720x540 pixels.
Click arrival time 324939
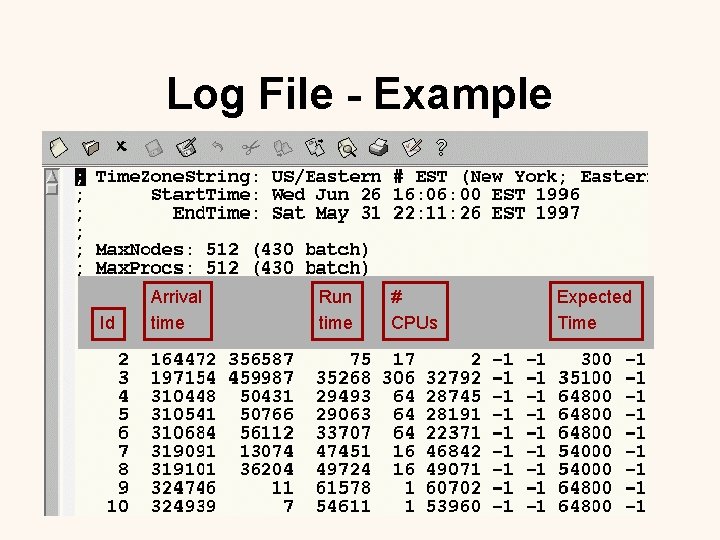[183, 506]
